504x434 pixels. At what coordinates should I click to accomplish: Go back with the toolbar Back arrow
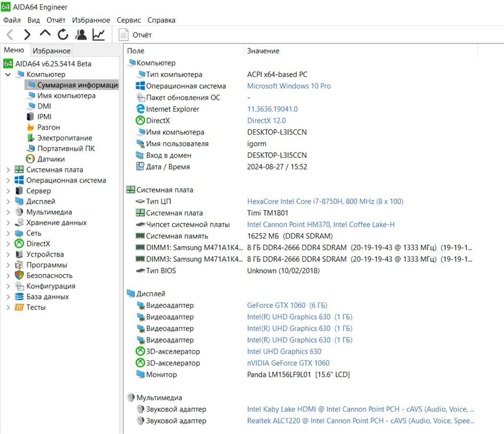[10, 35]
